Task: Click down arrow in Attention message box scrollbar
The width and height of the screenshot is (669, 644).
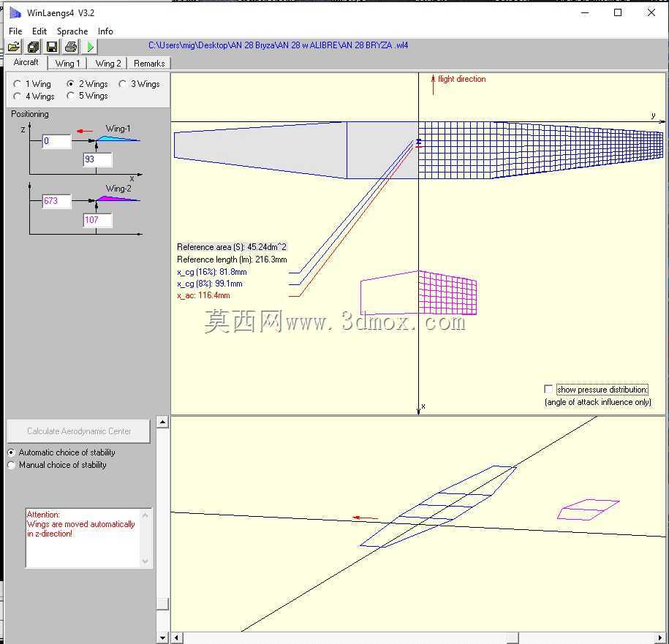Action: (145, 561)
